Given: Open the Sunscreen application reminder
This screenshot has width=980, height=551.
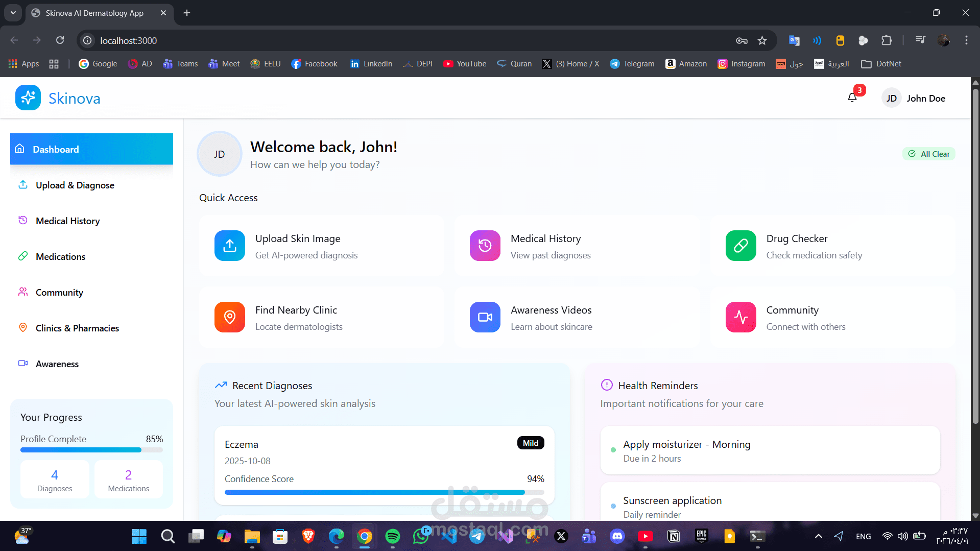Looking at the screenshot, I should point(770,501).
